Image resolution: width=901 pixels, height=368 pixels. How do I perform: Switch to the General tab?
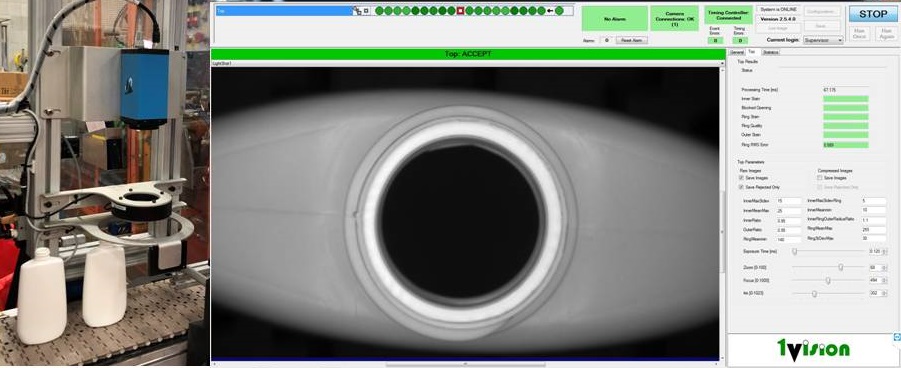737,52
